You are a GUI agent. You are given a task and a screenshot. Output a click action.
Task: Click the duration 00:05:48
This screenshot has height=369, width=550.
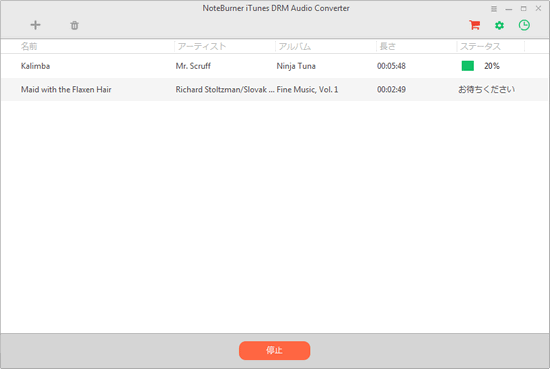tap(391, 66)
